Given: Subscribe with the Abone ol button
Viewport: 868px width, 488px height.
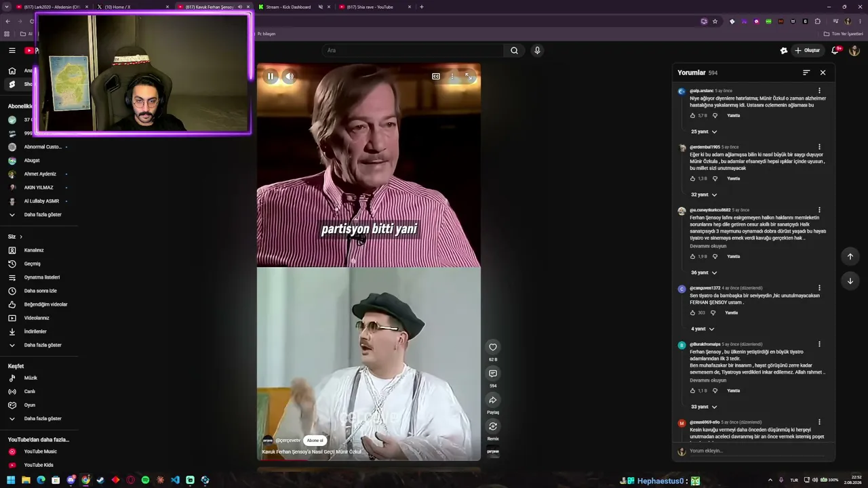Looking at the screenshot, I should [x=315, y=441].
